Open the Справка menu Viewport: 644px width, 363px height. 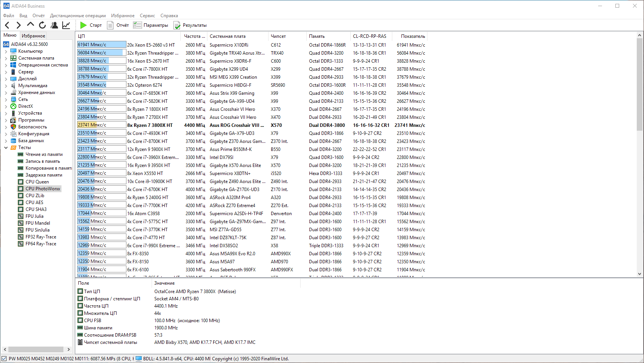(x=169, y=16)
